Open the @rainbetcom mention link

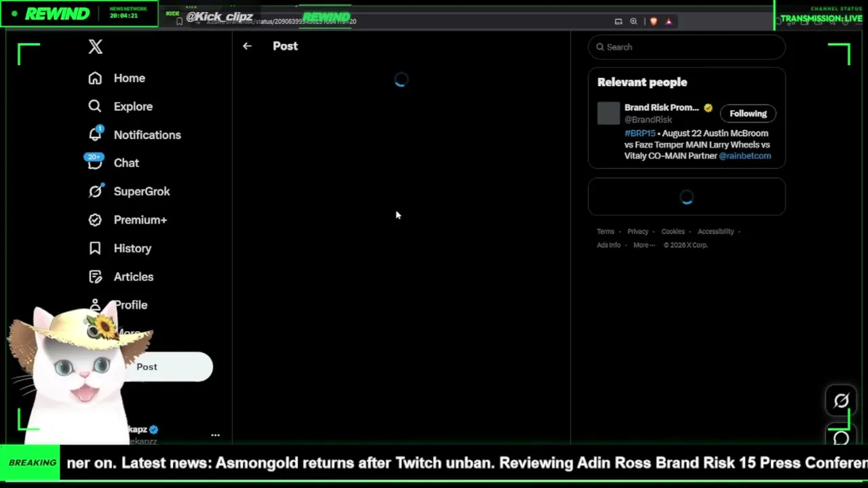pyautogui.click(x=745, y=156)
